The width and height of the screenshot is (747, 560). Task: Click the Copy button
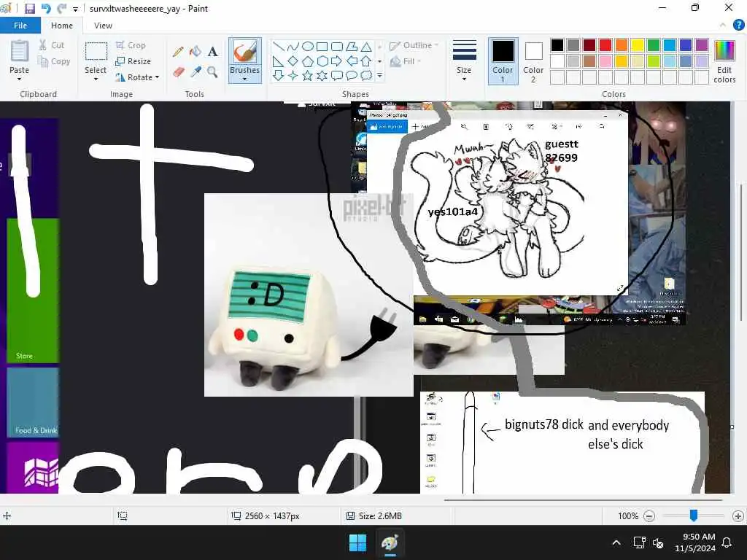[x=54, y=61]
